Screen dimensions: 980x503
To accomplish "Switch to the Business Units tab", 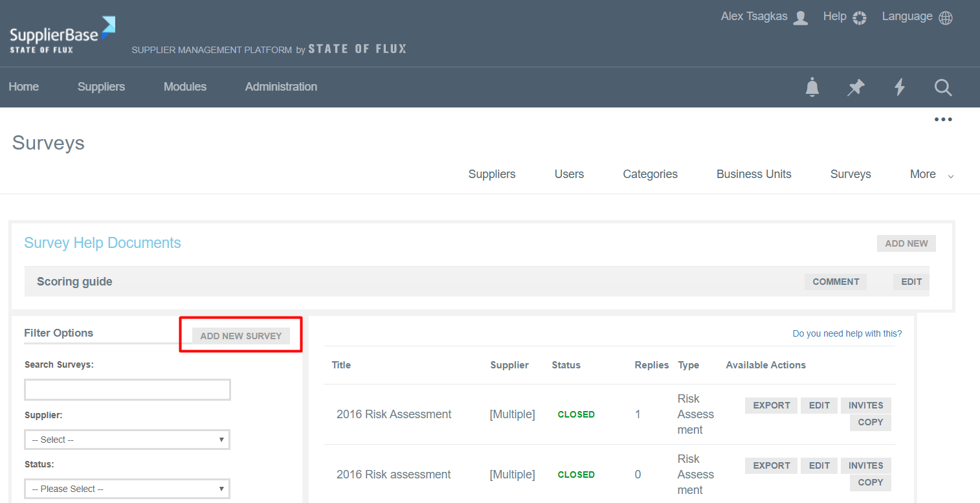I will [x=753, y=173].
